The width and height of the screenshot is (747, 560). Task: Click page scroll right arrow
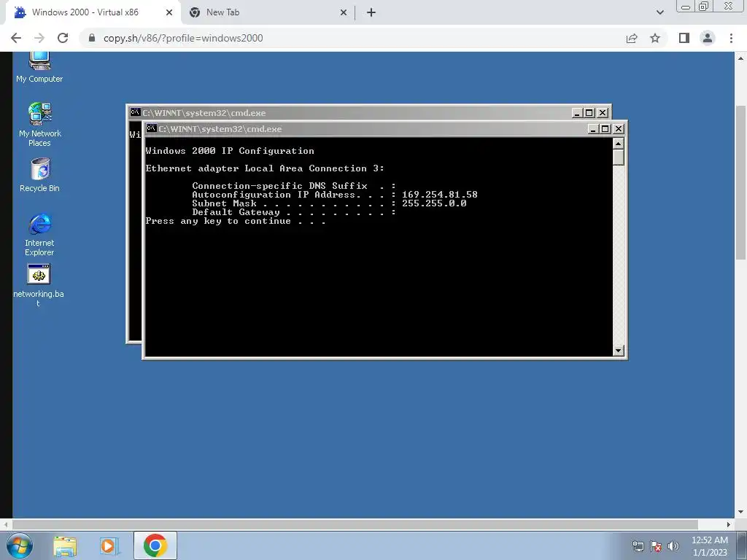click(729, 525)
